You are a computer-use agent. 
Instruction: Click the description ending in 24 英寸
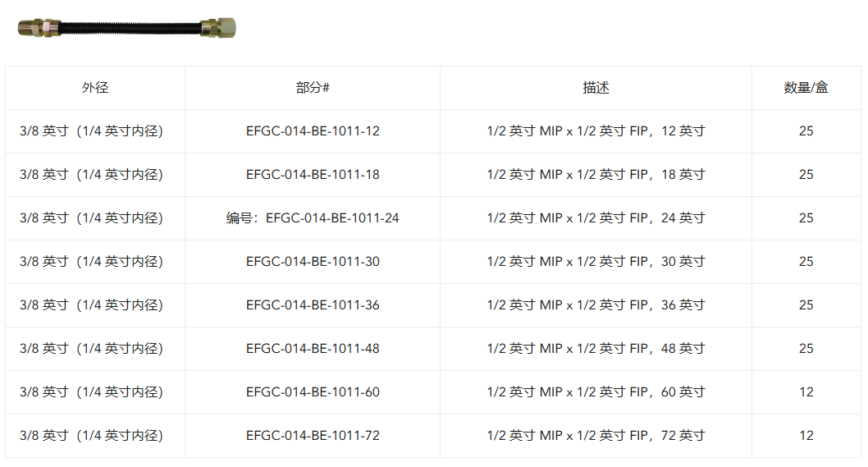click(596, 218)
